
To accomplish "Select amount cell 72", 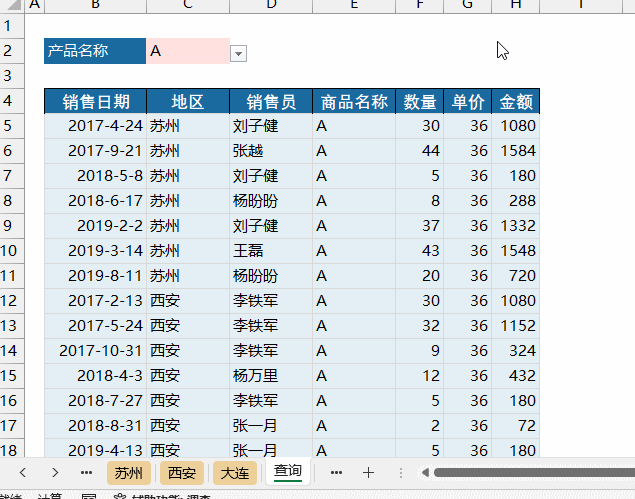I will pyautogui.click(x=516, y=426).
